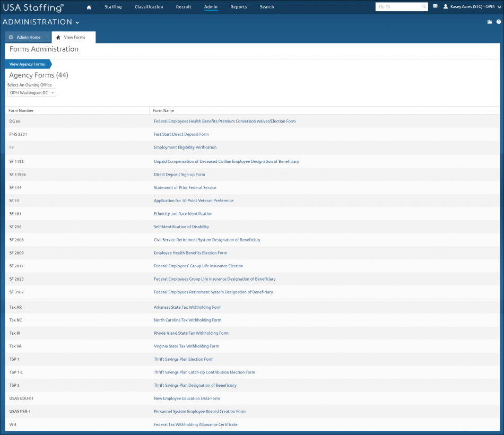Open the messages envelope icon

[x=435, y=6]
